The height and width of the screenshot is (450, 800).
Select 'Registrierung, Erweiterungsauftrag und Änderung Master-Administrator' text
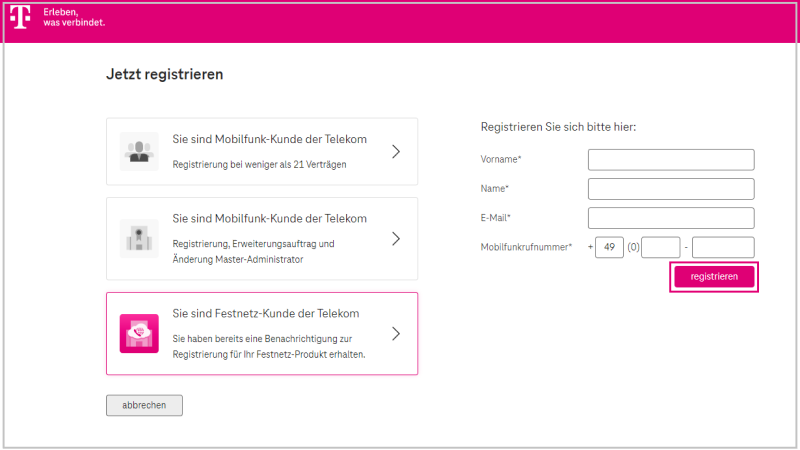click(254, 252)
